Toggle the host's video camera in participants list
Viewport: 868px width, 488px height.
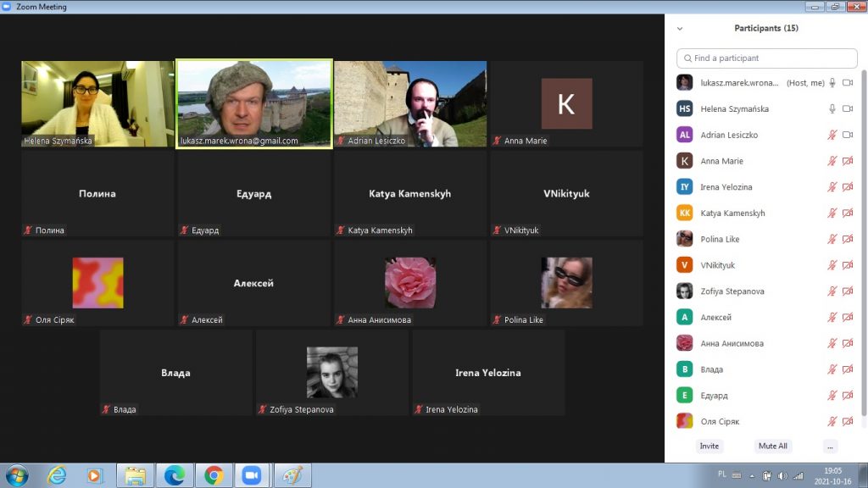(848, 83)
